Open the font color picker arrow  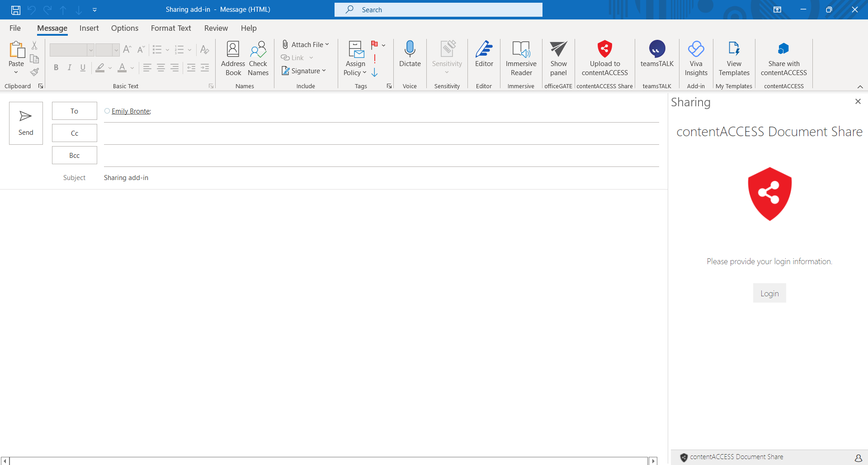[x=132, y=68]
